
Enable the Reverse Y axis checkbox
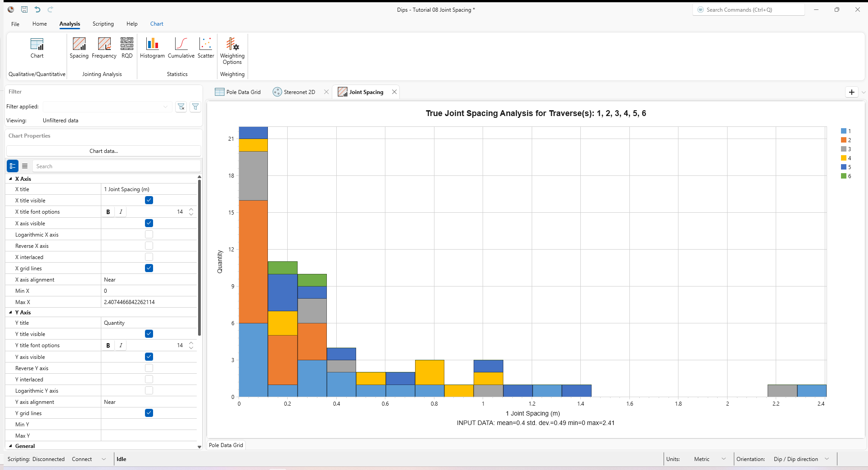point(149,368)
